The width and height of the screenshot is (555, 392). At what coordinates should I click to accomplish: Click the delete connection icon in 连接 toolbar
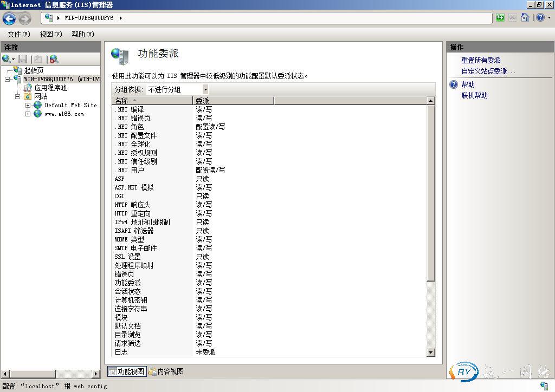click(x=53, y=59)
